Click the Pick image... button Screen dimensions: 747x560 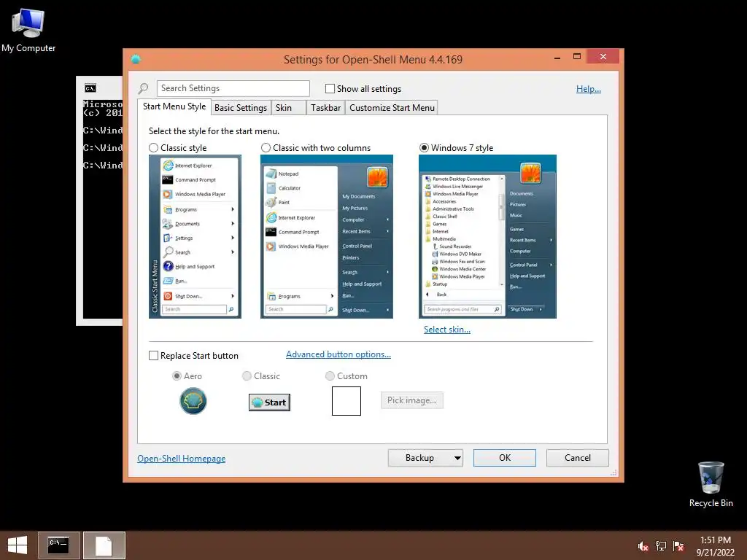412,400
